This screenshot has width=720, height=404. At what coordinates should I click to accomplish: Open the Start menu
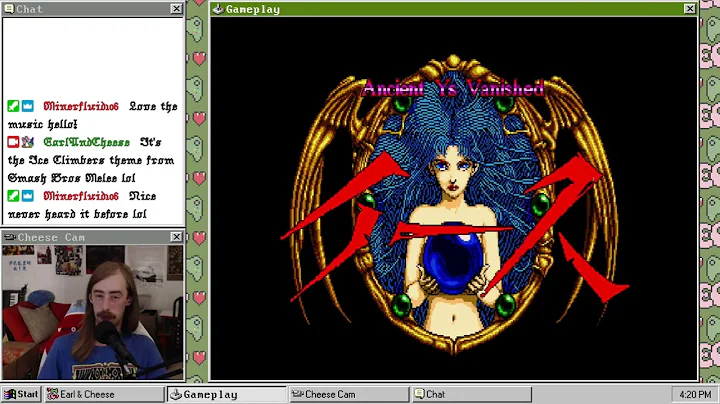[x=22, y=394]
